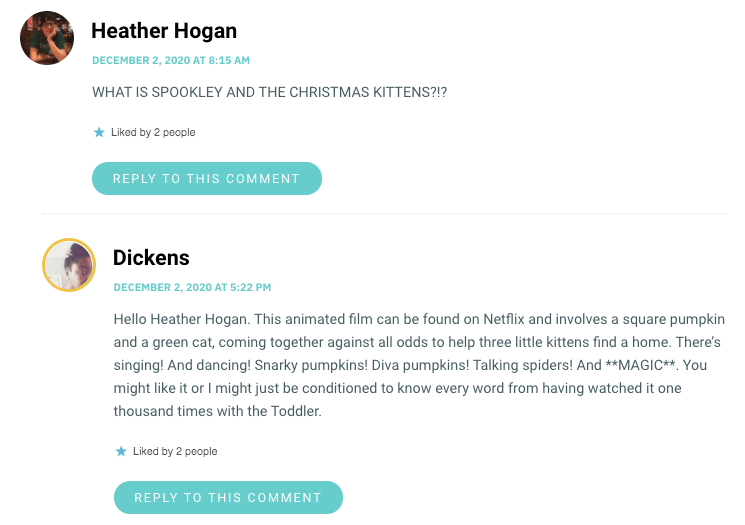745x525 pixels.
Task: Click Heather Hogan's profile avatar
Action: point(47,38)
